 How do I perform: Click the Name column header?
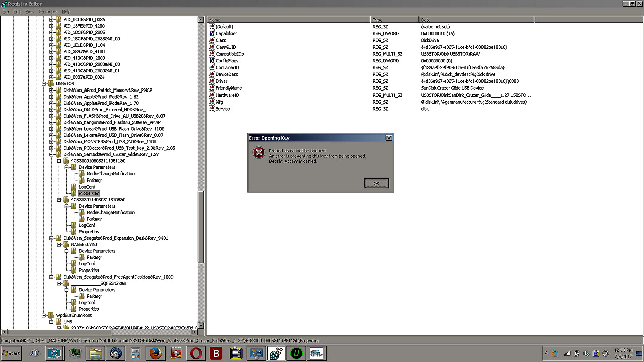289,20
